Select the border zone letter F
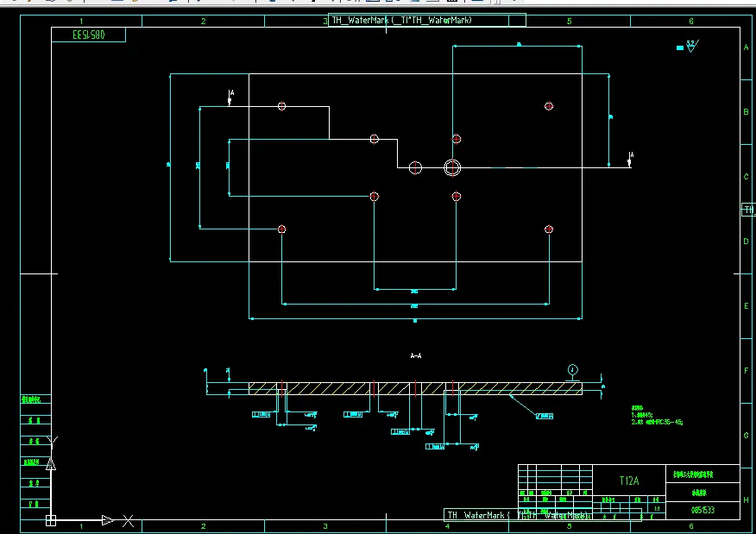 coord(746,371)
